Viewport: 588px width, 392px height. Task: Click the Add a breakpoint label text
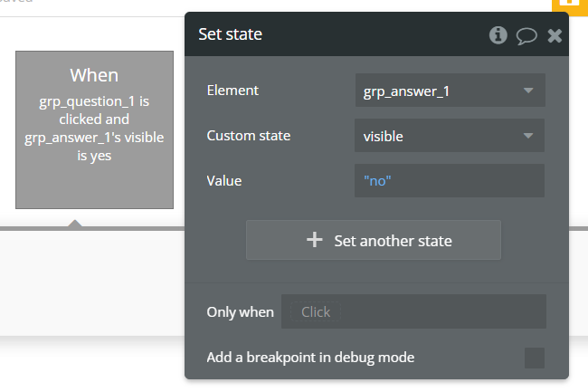(310, 358)
